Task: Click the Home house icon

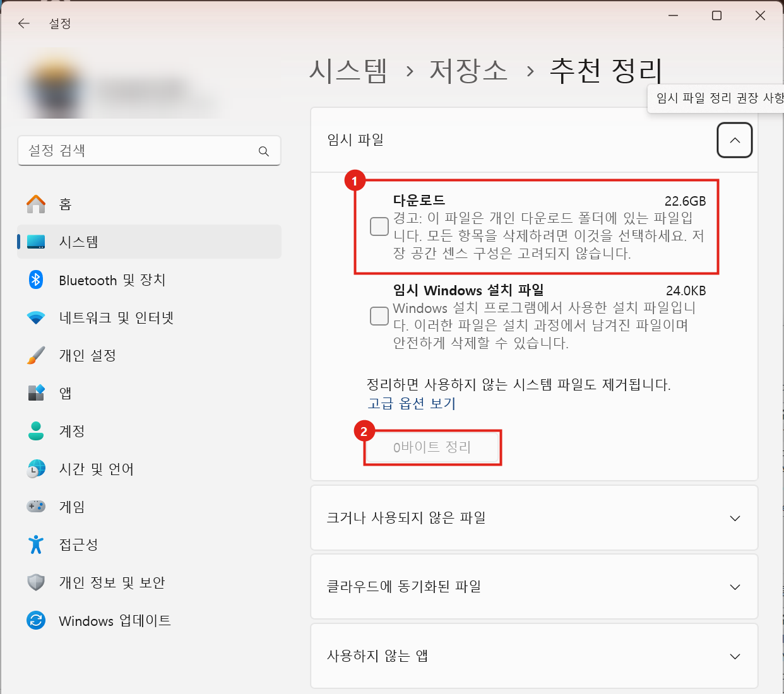Action: pyautogui.click(x=36, y=204)
